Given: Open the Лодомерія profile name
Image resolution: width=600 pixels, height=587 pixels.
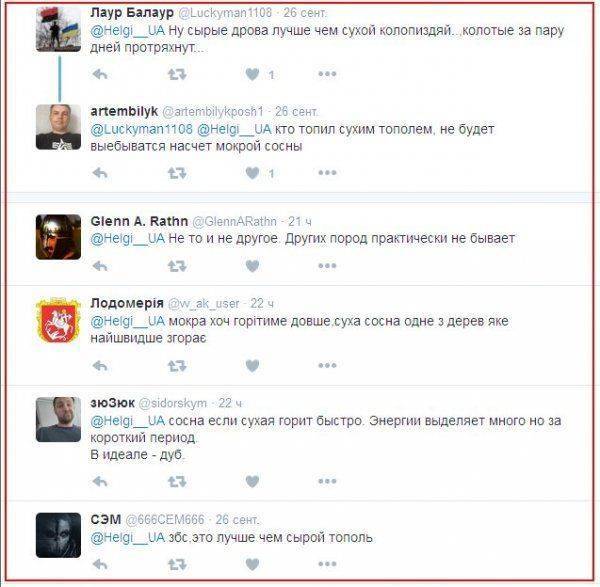Looking at the screenshot, I should pos(127,303).
